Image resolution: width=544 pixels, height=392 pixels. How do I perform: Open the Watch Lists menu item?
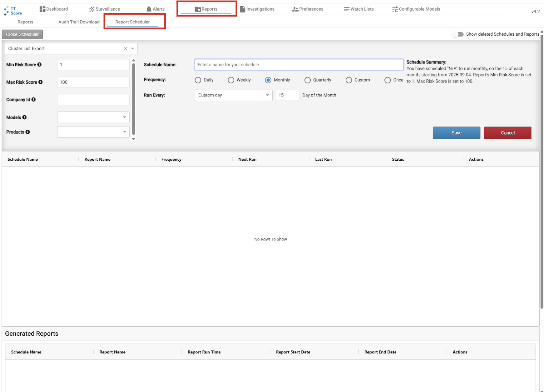coord(359,9)
